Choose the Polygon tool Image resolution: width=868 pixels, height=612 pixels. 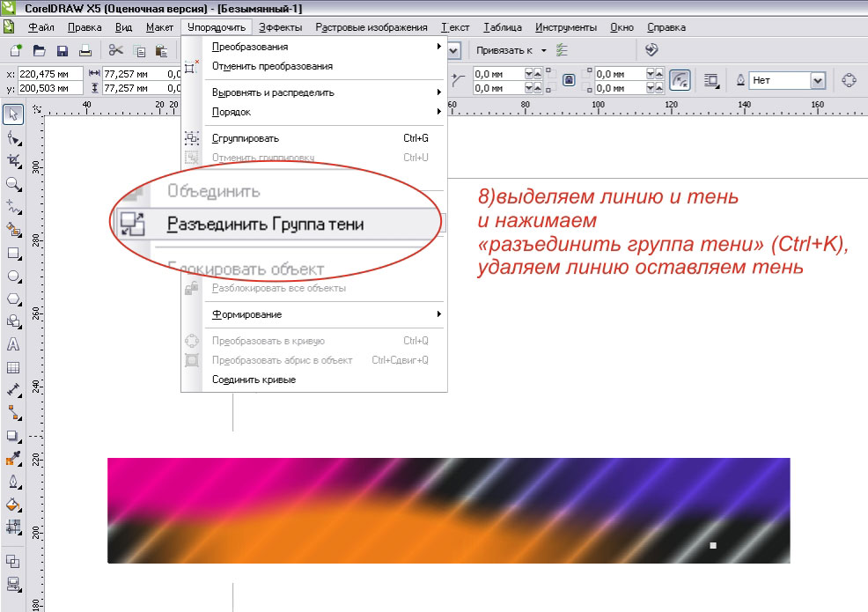click(x=13, y=299)
